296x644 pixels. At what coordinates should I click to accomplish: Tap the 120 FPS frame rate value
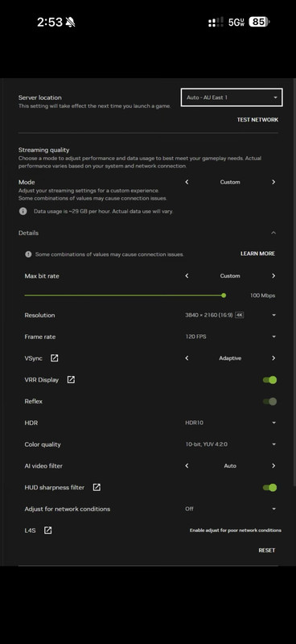[195, 336]
